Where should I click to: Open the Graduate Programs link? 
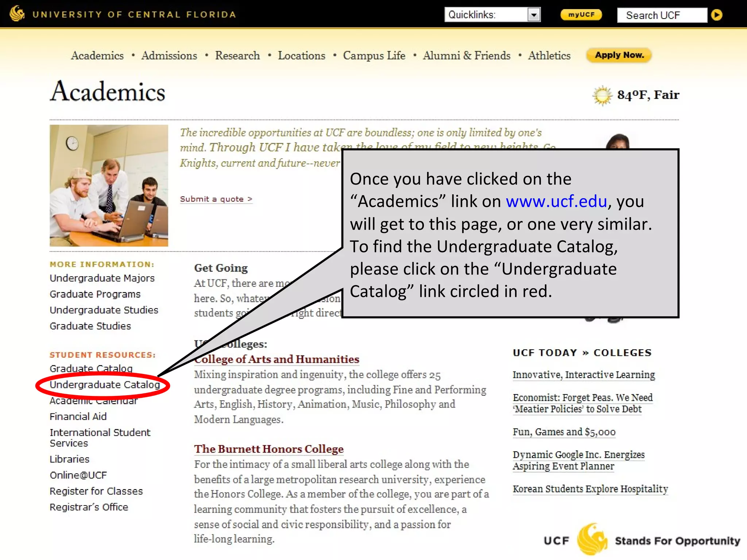[x=95, y=294]
